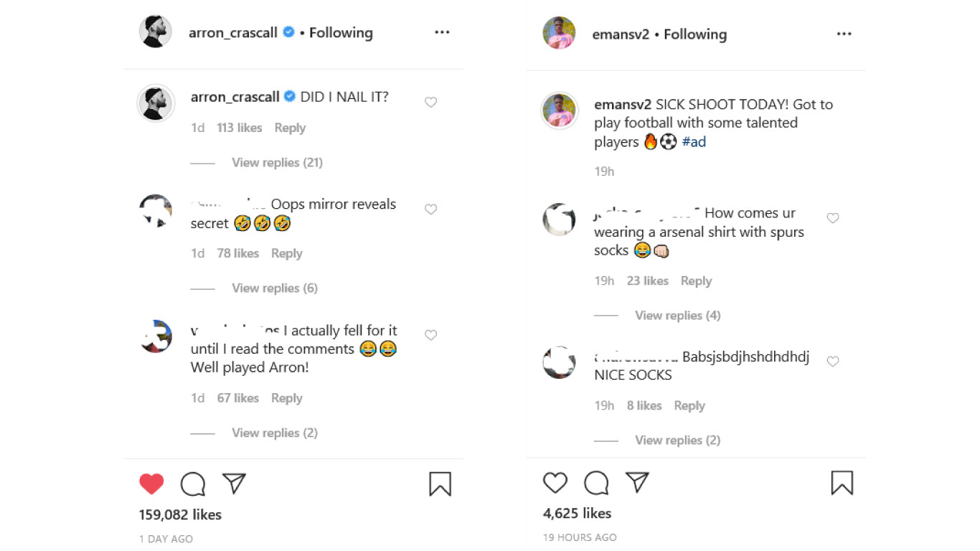Open the options menu on arron_crascall's post

pos(442,32)
